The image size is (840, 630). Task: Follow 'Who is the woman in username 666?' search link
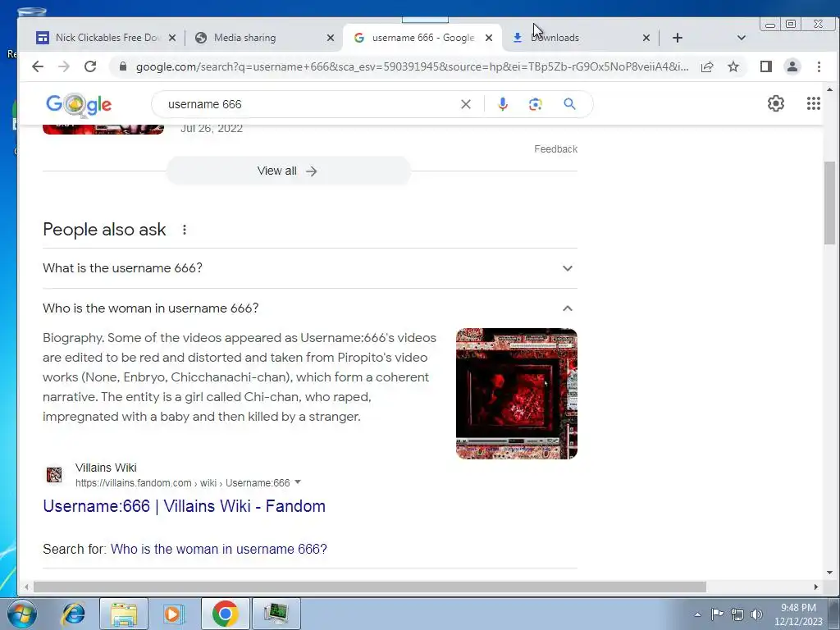(x=218, y=549)
